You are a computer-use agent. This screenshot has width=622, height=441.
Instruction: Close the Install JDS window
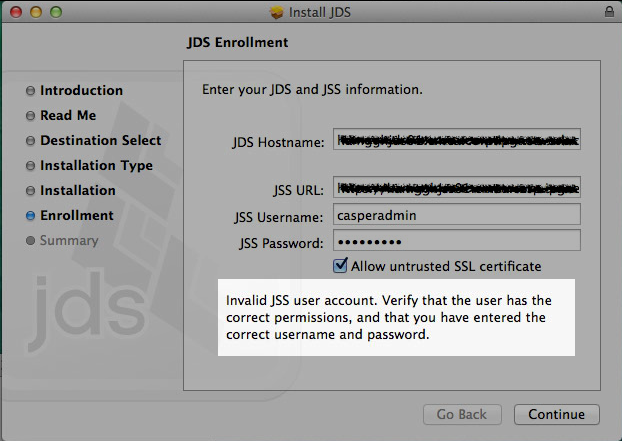click(16, 12)
